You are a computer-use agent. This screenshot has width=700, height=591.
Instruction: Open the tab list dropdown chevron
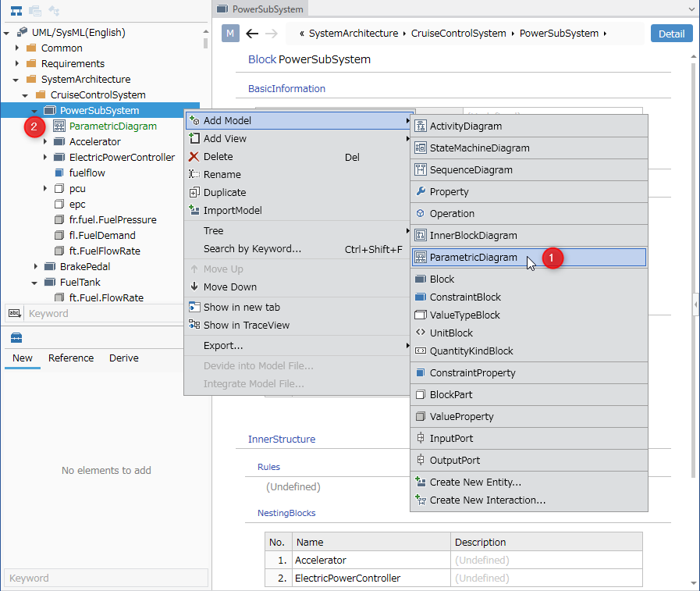pos(691,9)
